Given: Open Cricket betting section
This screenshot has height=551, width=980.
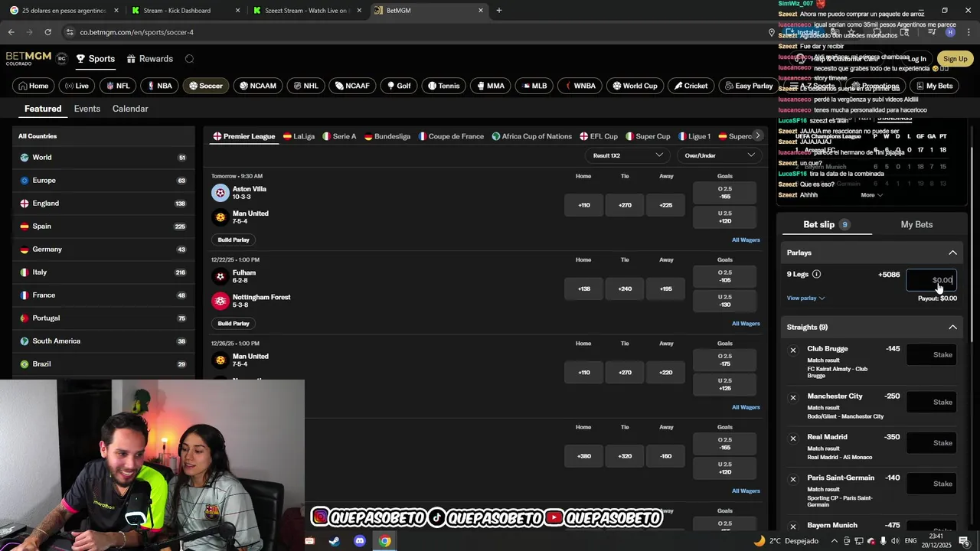Looking at the screenshot, I should 691,86.
